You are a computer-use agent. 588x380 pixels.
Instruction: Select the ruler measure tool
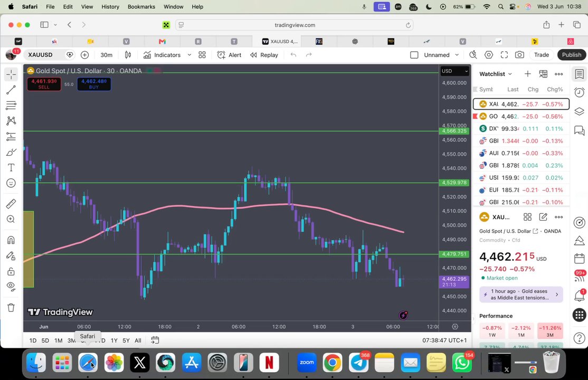(11, 204)
